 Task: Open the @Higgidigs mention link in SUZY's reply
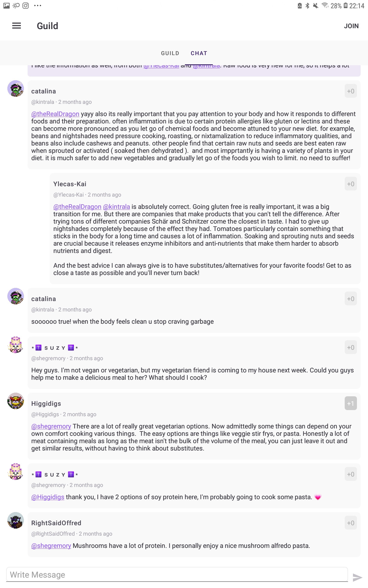tap(48, 497)
